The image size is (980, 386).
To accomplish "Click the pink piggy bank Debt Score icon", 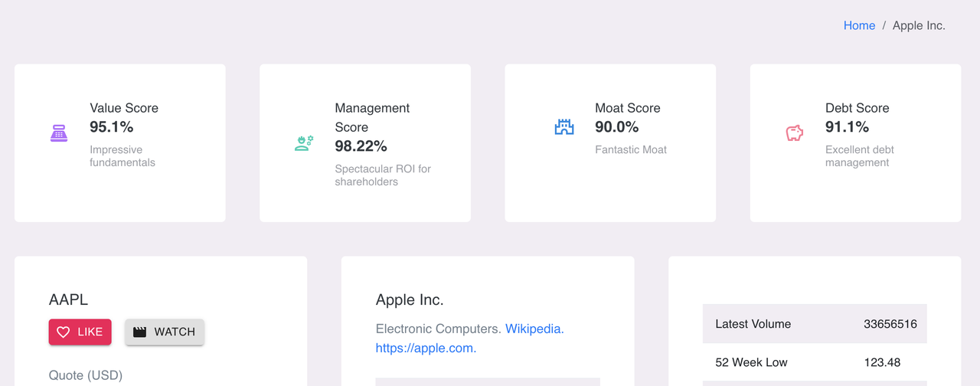I will click(x=795, y=133).
